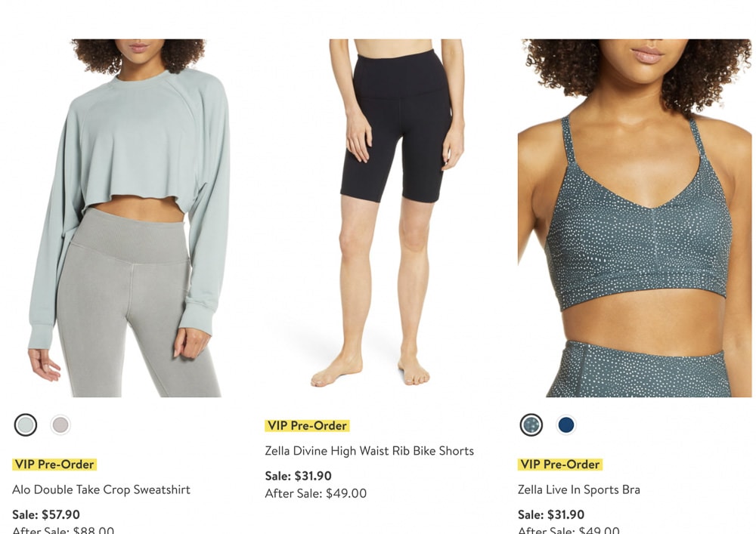Click the sports bra Sale: $31.90 price
756x534 pixels.
(551, 514)
